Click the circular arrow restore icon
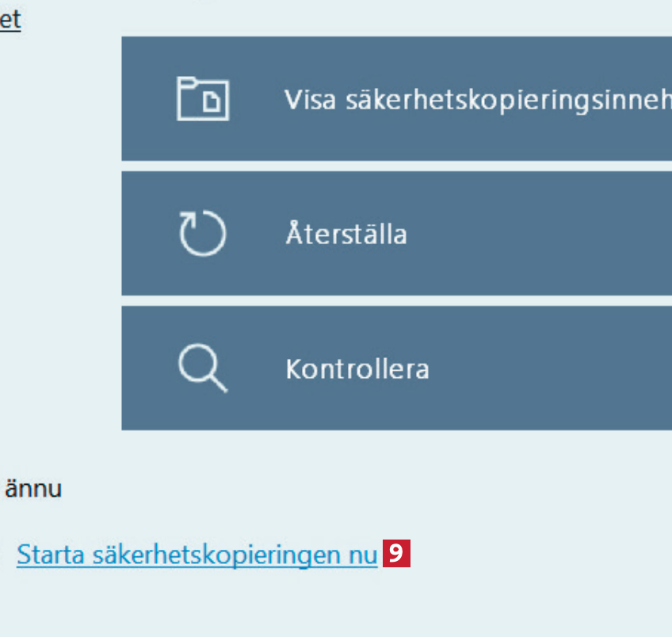672x637 pixels. click(202, 235)
